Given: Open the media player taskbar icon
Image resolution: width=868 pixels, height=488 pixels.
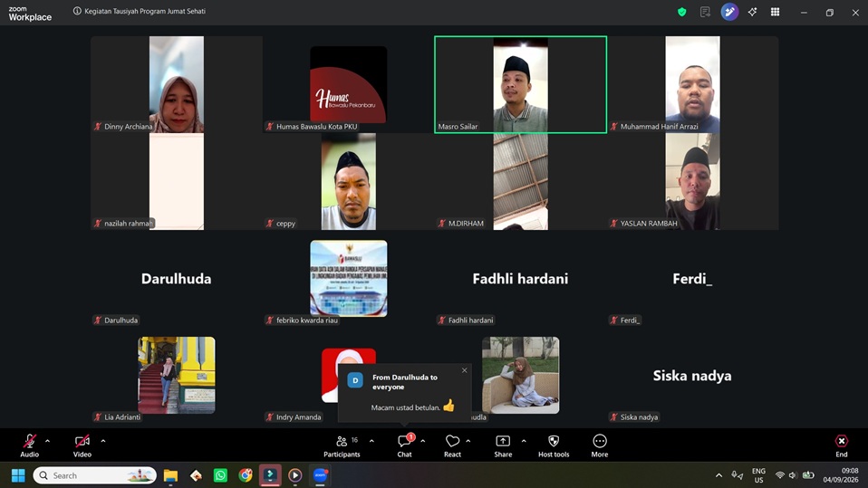Looking at the screenshot, I should [295, 475].
